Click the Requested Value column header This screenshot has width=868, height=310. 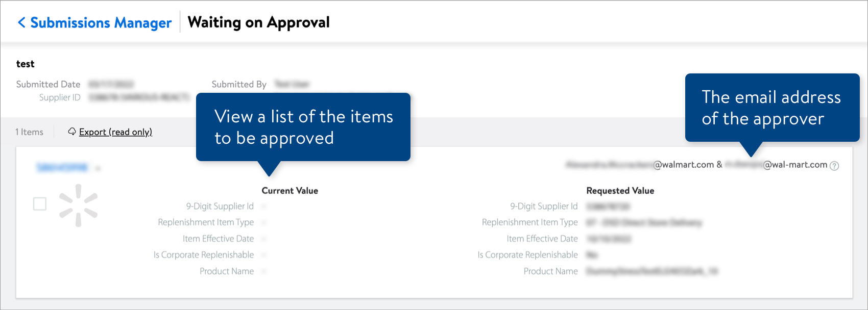coord(620,190)
